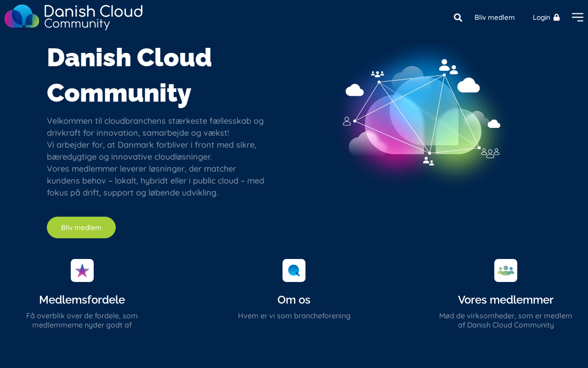Click the 'Velkommen til cloudbranchens' welcome paragraph

156,157
